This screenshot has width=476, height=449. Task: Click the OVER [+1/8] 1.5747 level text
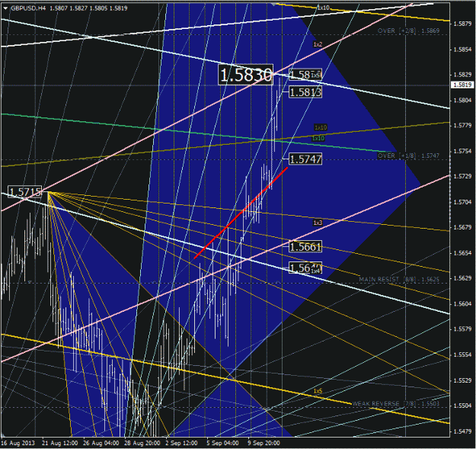408,156
